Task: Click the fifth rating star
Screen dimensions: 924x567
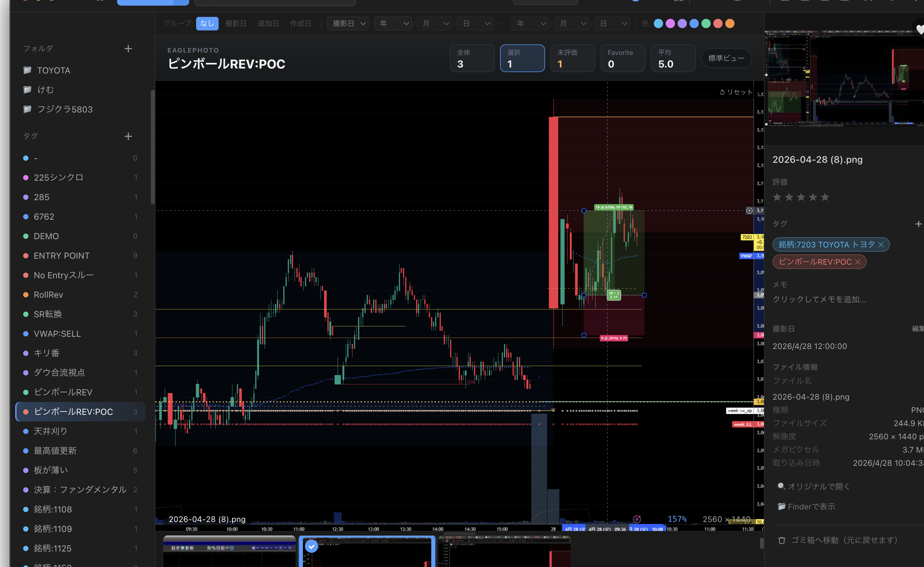Action: 825,197
